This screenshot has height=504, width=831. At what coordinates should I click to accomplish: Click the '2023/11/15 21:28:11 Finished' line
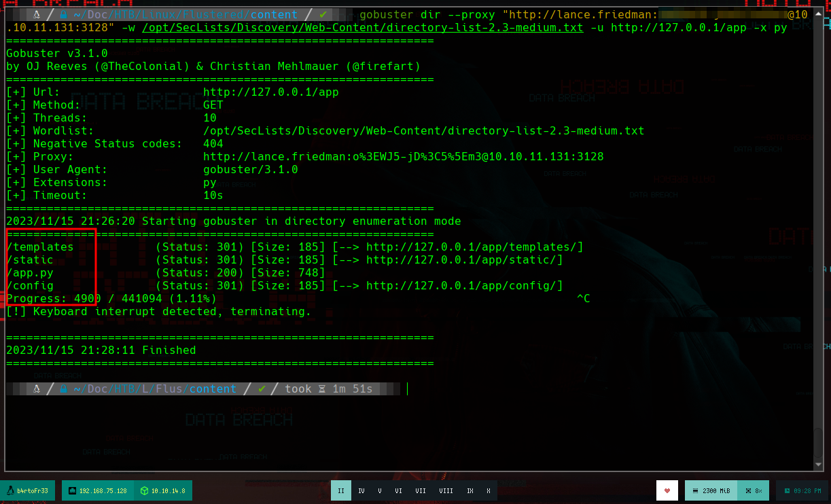coord(101,350)
